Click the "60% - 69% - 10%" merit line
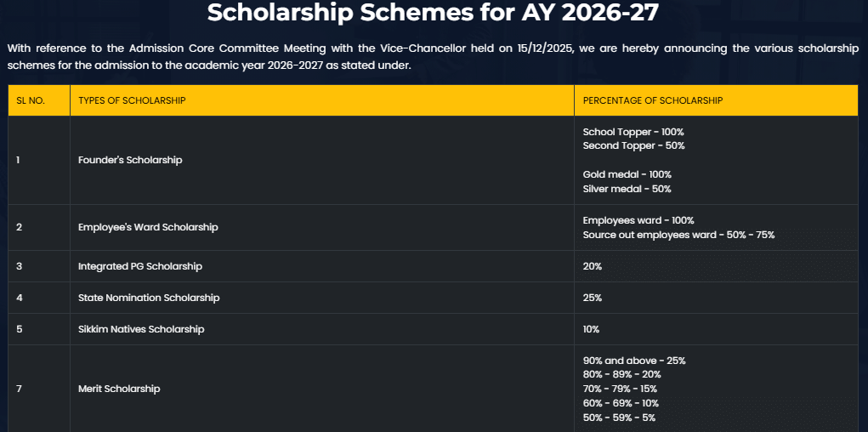Screen dimensions: 868x432 (621, 403)
